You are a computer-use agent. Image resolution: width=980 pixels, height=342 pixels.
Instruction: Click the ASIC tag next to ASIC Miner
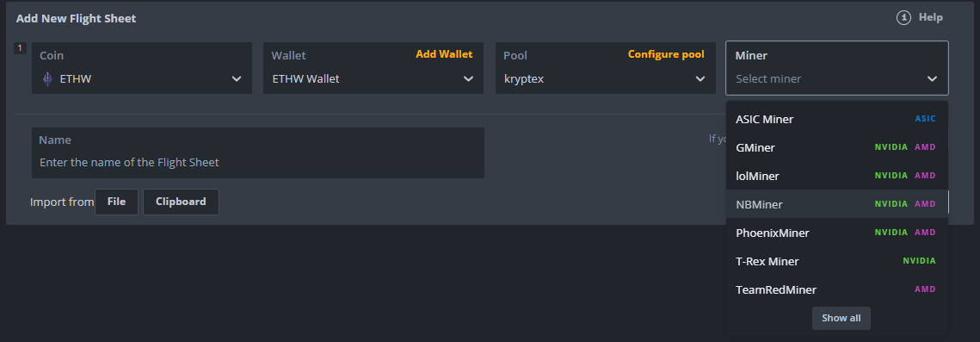925,119
